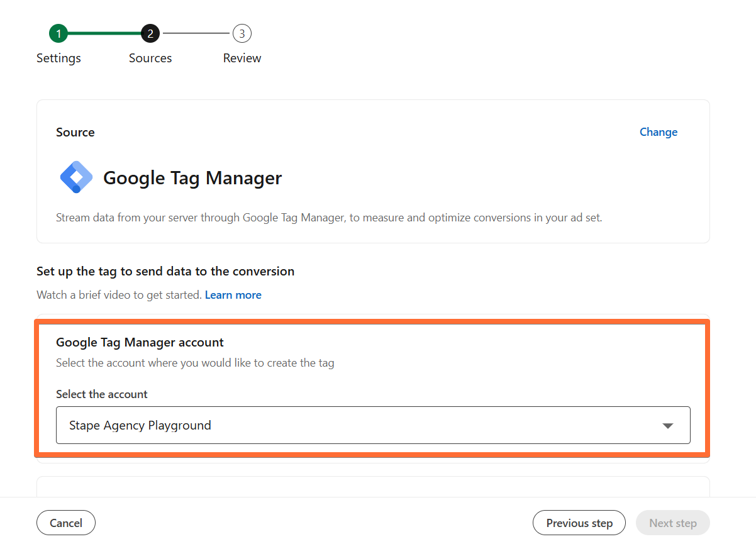Click the disabled Next step button
Screen dimensions: 756x544
673,523
